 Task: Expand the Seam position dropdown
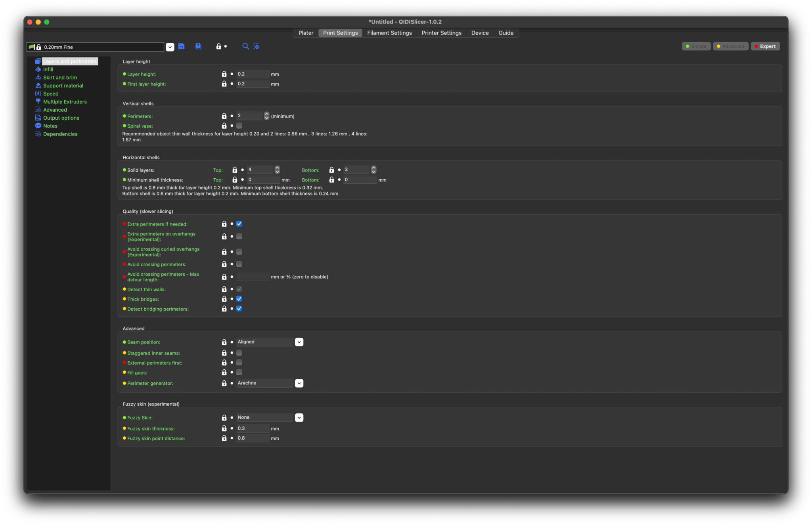coord(299,342)
